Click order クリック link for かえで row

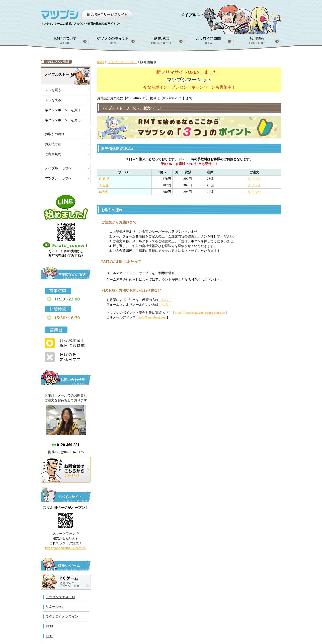[x=254, y=179]
